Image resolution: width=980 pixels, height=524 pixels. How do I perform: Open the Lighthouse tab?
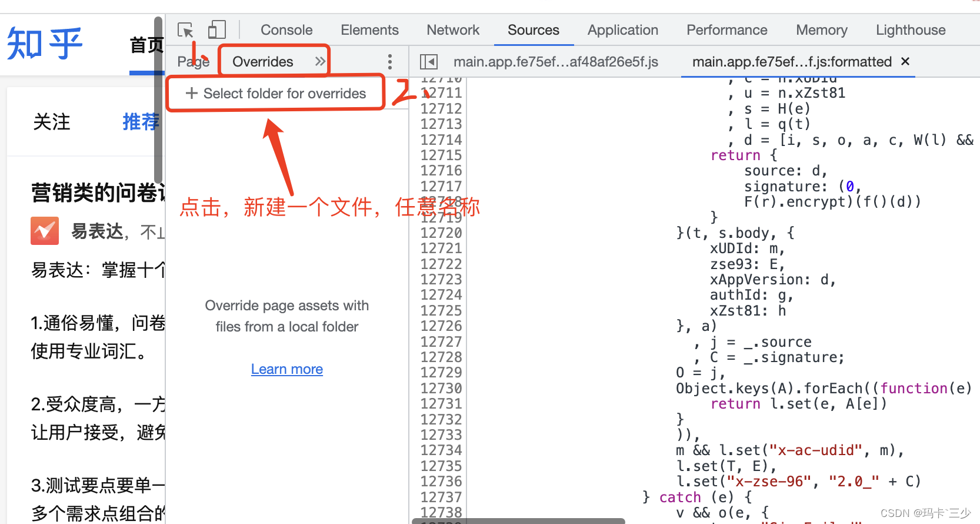point(911,30)
